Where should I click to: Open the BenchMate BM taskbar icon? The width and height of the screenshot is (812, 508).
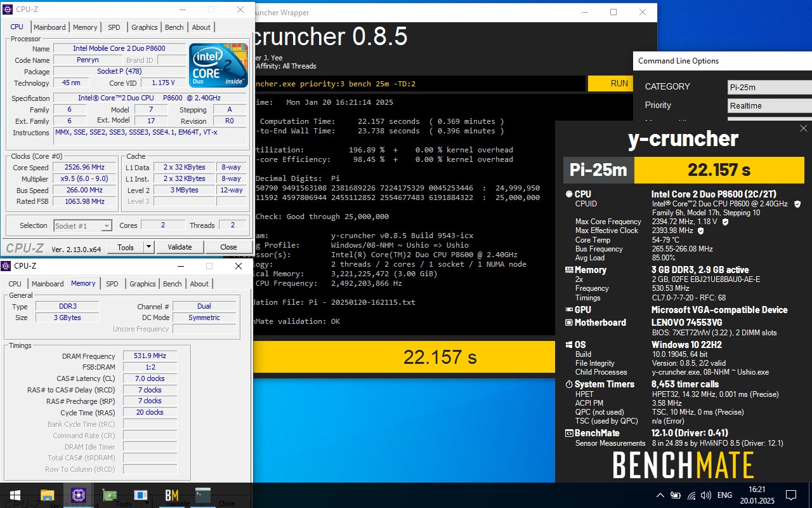[172, 495]
